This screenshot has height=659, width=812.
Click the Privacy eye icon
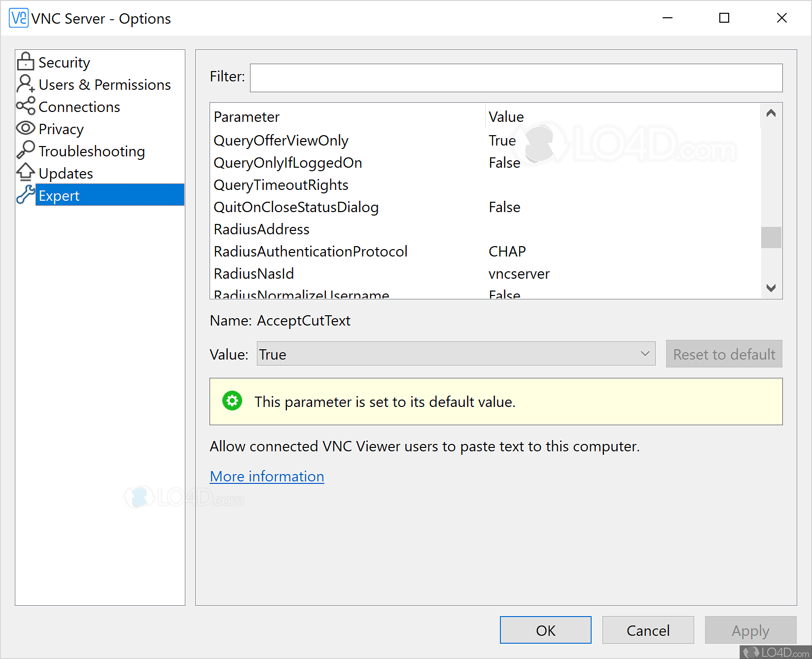(25, 129)
